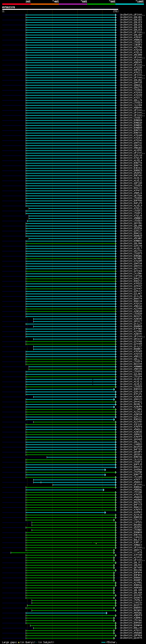Click label UniRef100_B7F9W3

[x=131, y=329]
